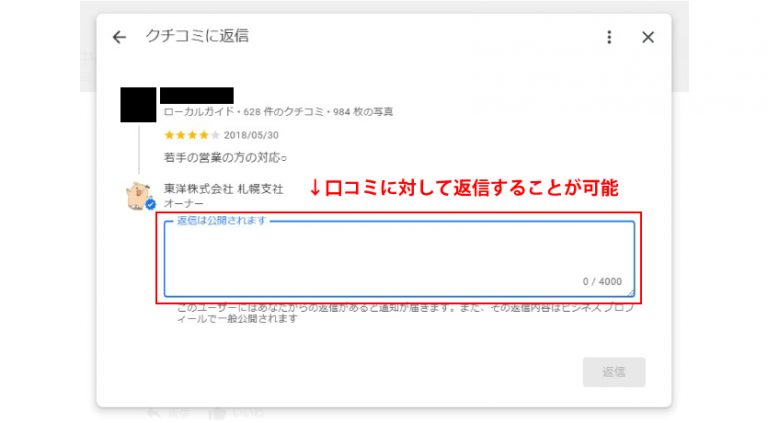The height and width of the screenshot is (423, 768).
Task: Click the grey fifth star in rating
Action: [x=215, y=135]
